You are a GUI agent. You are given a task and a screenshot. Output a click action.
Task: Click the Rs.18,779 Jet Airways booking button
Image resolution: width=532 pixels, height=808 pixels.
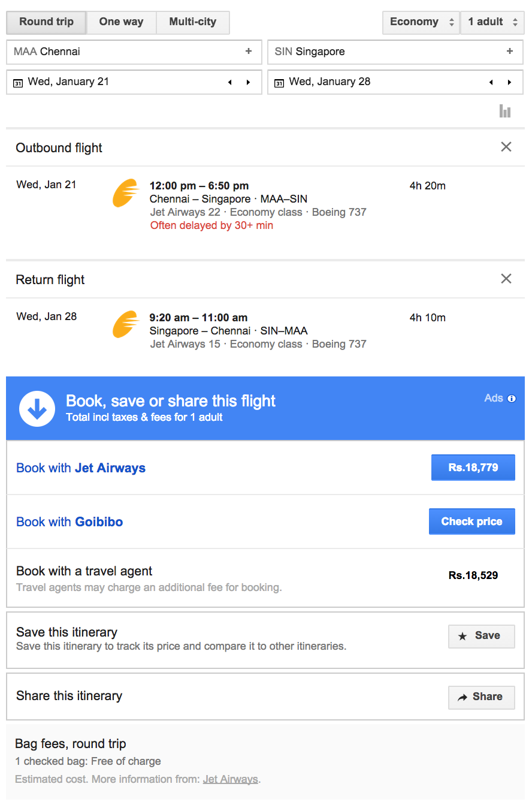(x=473, y=468)
